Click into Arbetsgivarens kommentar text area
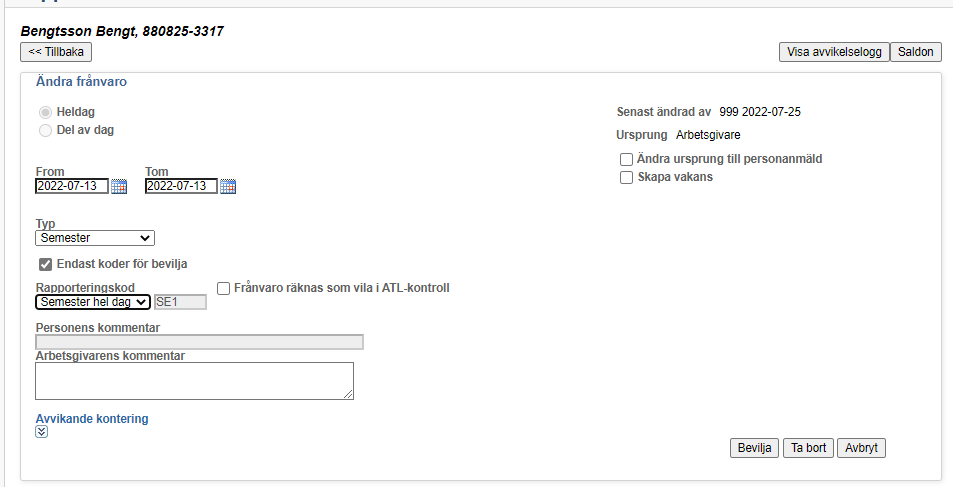The width and height of the screenshot is (953, 487). tap(194, 381)
